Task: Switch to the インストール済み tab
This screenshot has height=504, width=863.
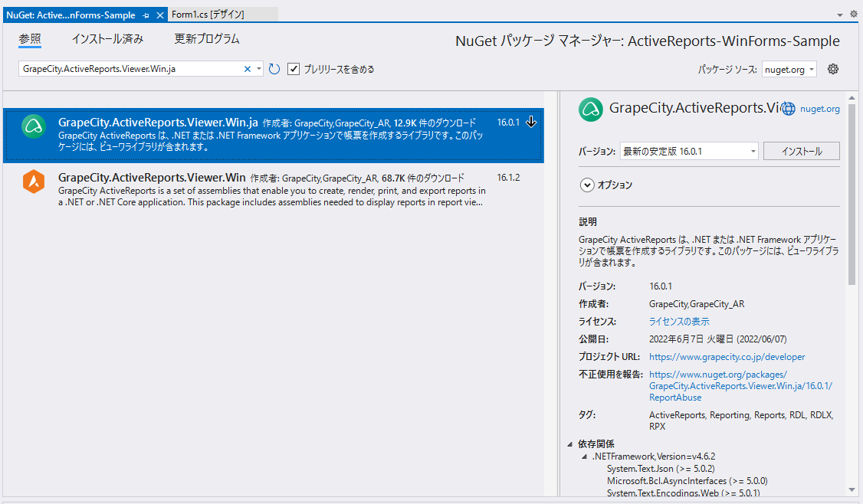Action: [x=107, y=39]
